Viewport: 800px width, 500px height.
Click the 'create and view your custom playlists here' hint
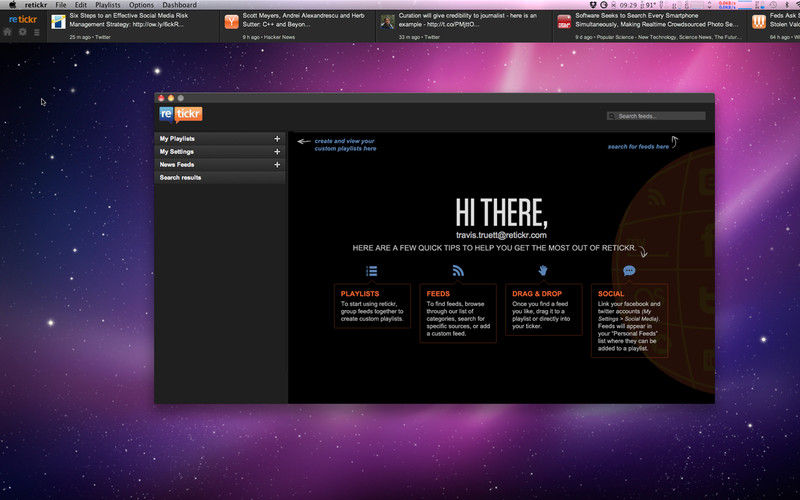pyautogui.click(x=345, y=145)
